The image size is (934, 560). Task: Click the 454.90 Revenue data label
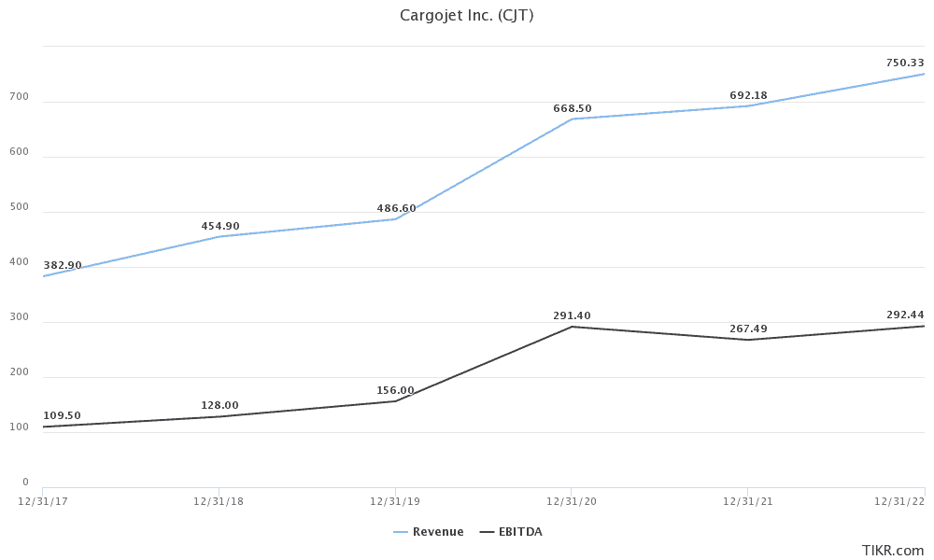220,227
